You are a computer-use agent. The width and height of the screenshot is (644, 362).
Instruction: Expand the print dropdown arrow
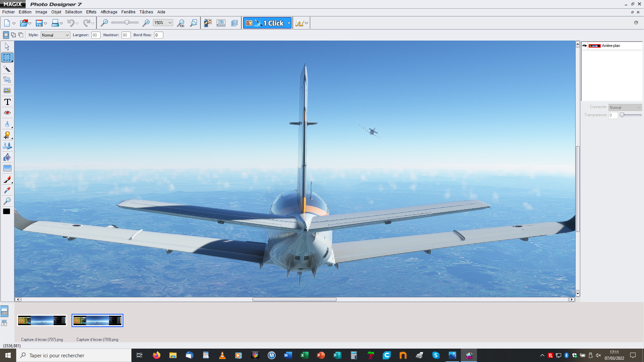61,23
